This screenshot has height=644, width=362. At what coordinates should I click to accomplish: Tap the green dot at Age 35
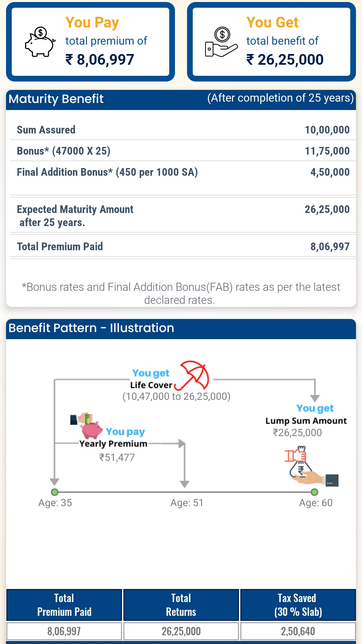(55, 492)
